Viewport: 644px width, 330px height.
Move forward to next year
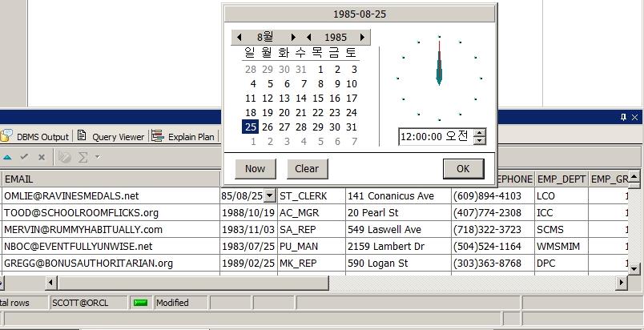coord(363,38)
